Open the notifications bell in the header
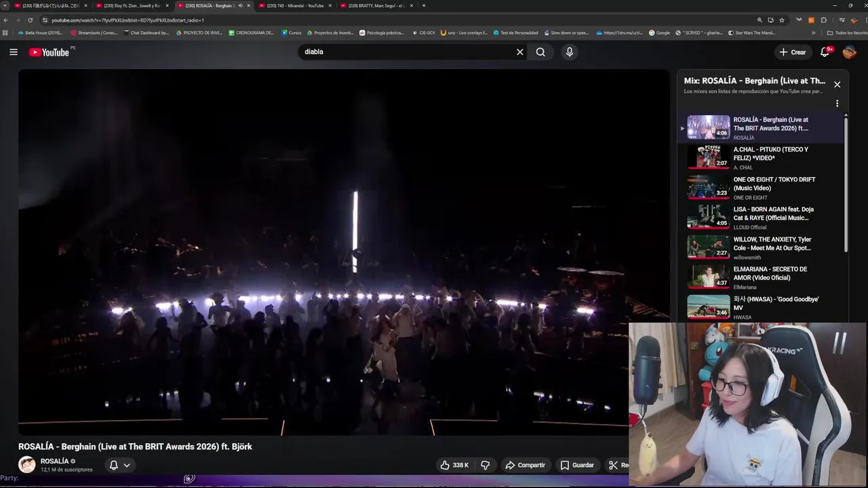868x488 pixels. coord(825,52)
